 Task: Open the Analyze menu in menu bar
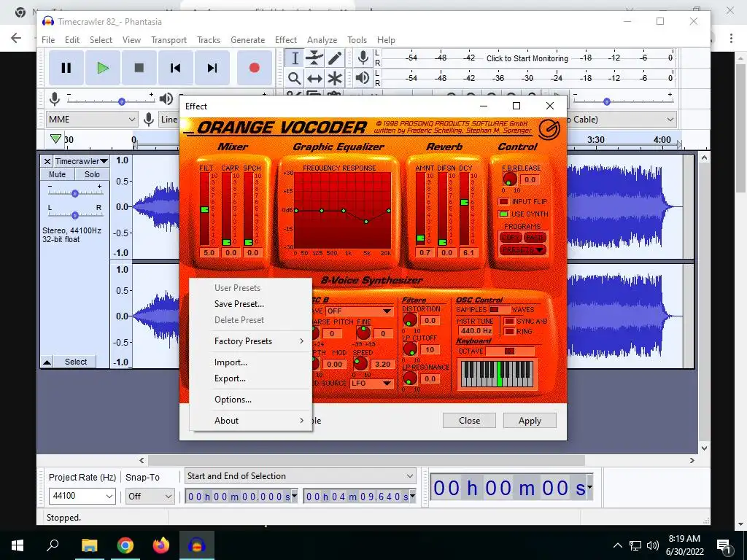[x=322, y=40]
